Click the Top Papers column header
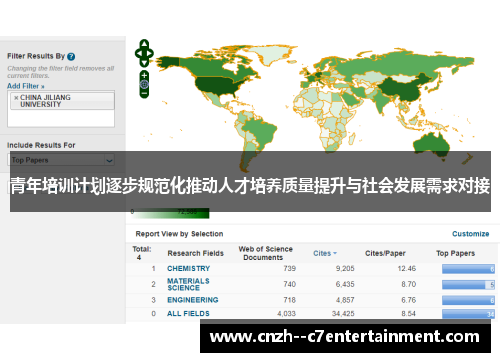The width and height of the screenshot is (500, 362). (455, 253)
